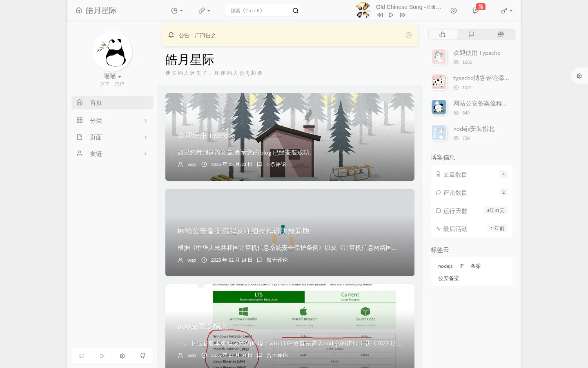Expand the 分类 sidebar menu
This screenshot has height=368, width=588.
pos(112,121)
